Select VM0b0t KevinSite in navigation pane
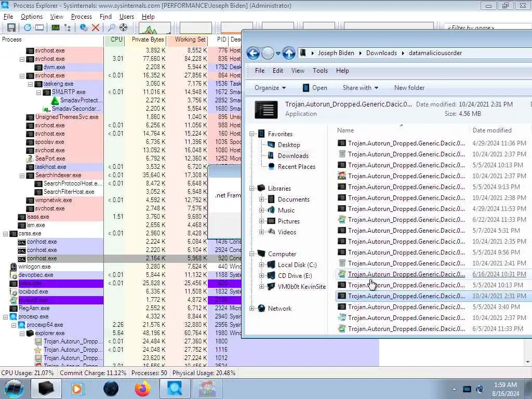This screenshot has width=532, height=399. (x=301, y=287)
